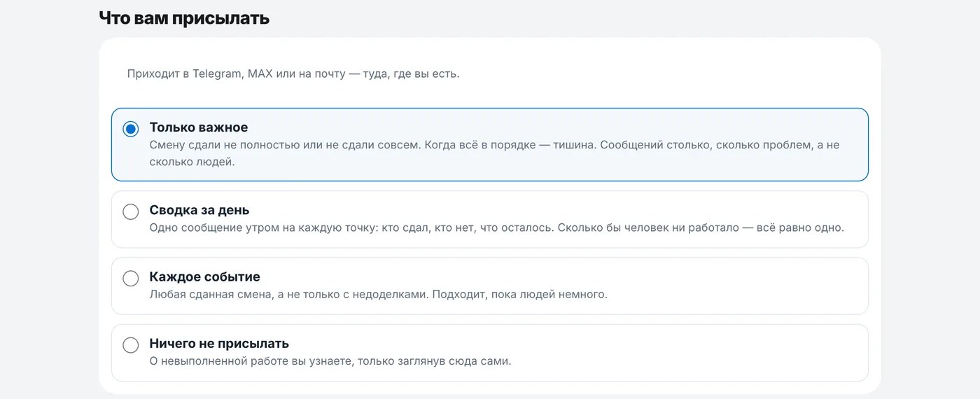The width and height of the screenshot is (980, 399).
Task: Click the "Только важное" option title
Action: (x=199, y=127)
